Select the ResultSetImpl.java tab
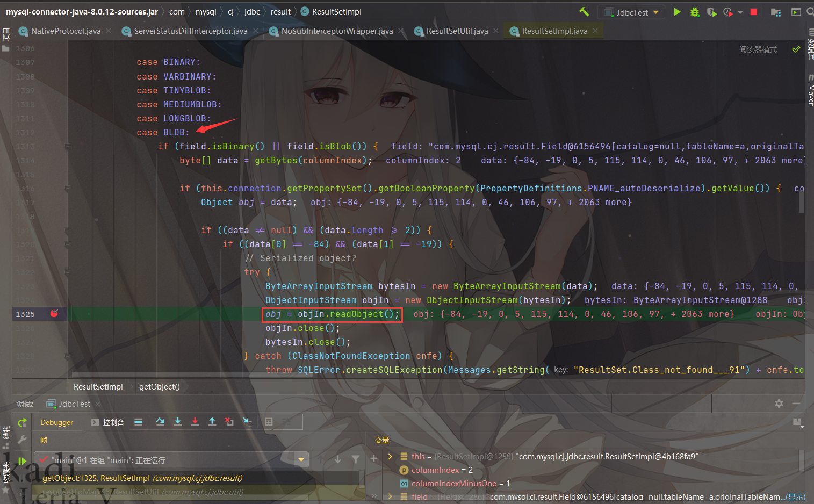Image resolution: width=814 pixels, height=504 pixels. (x=554, y=31)
